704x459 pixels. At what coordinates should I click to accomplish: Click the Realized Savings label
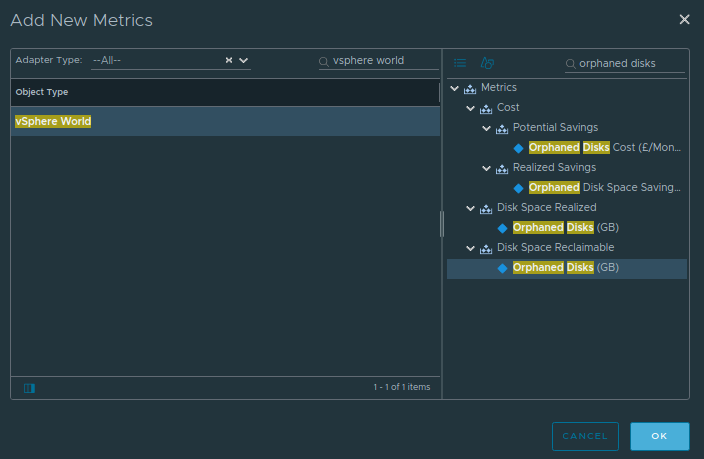pyautogui.click(x=554, y=167)
